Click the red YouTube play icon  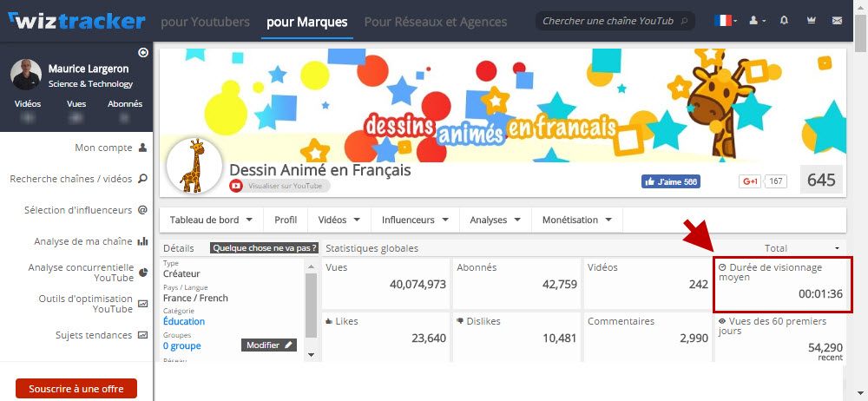[x=236, y=186]
